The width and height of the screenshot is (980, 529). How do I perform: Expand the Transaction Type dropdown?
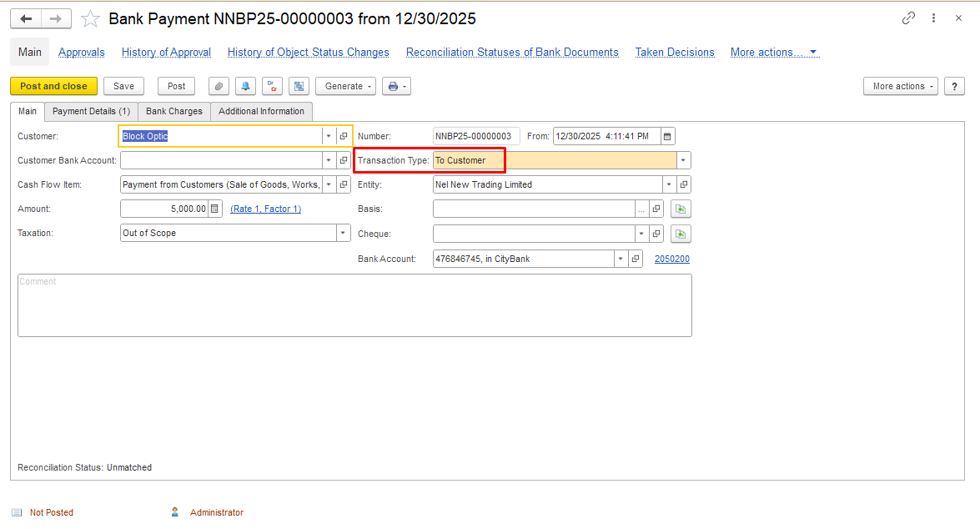pyautogui.click(x=683, y=161)
